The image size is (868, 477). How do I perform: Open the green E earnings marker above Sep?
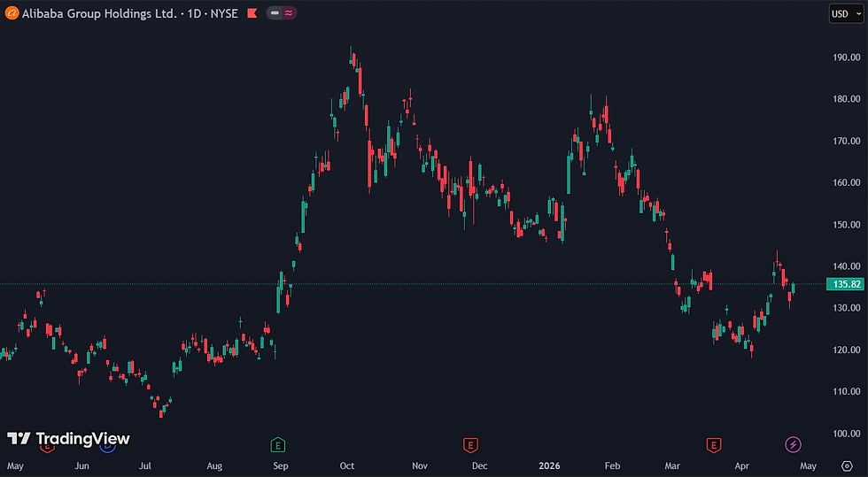(278, 444)
